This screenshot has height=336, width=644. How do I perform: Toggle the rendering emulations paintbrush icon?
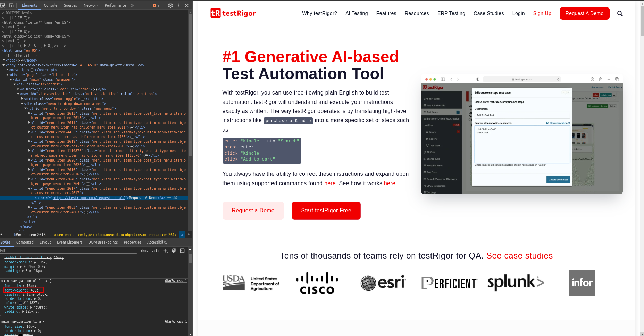pyautogui.click(x=174, y=251)
